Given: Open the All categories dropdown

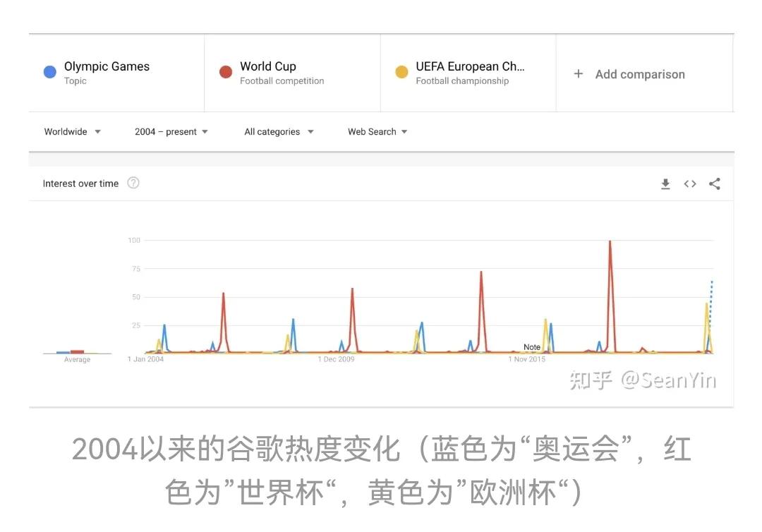Looking at the screenshot, I should [x=279, y=131].
